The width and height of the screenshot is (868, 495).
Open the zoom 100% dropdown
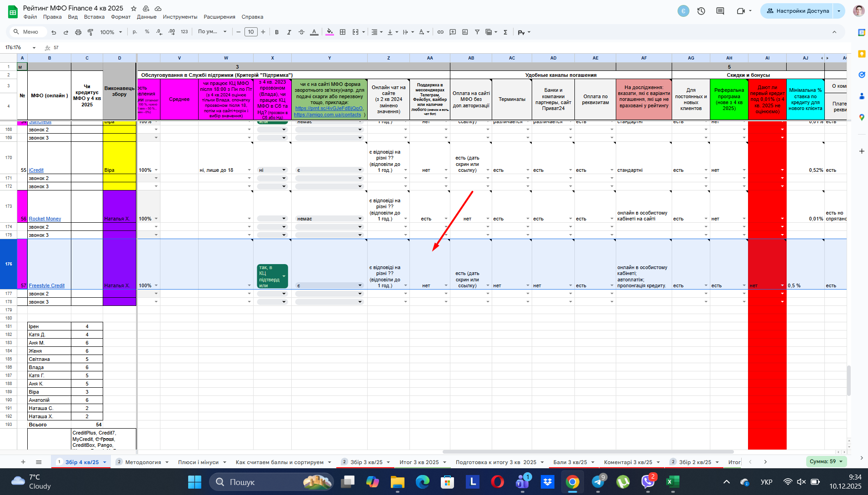click(111, 32)
